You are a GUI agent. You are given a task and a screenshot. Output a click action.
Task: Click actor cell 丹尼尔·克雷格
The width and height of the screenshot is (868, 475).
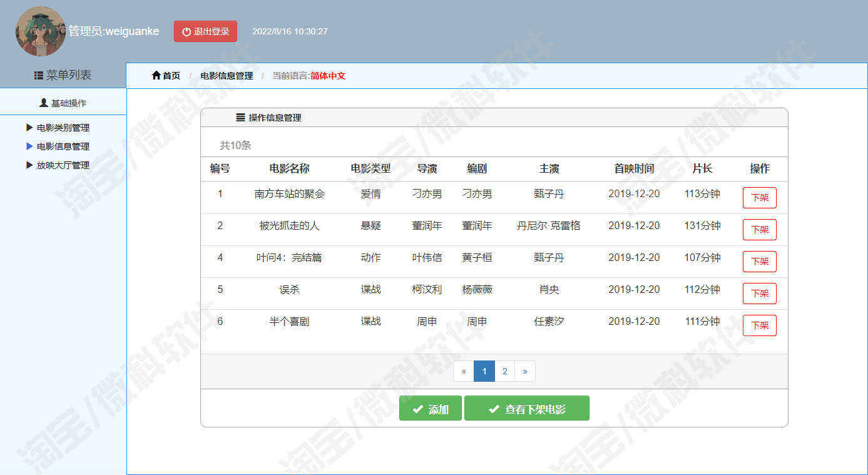pos(549,226)
